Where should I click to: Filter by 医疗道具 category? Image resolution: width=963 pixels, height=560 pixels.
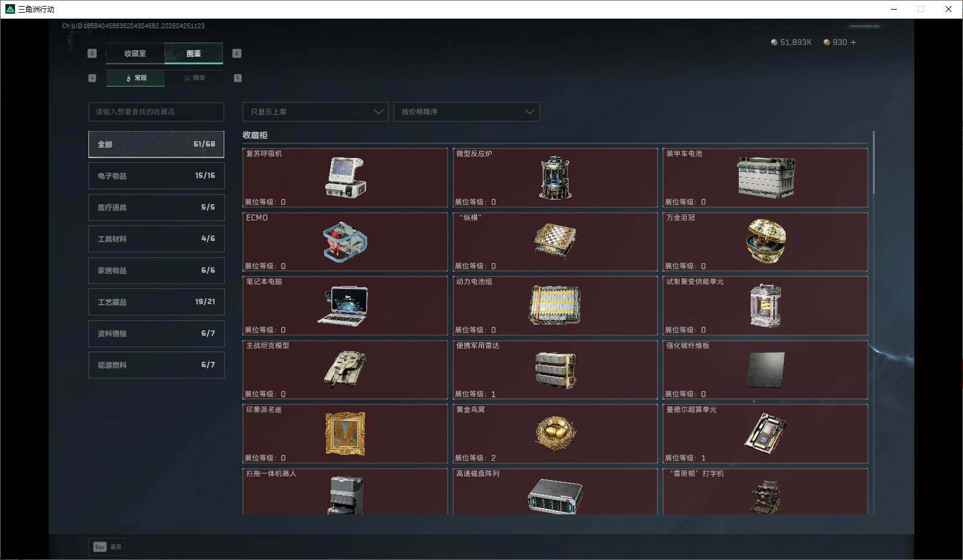156,207
